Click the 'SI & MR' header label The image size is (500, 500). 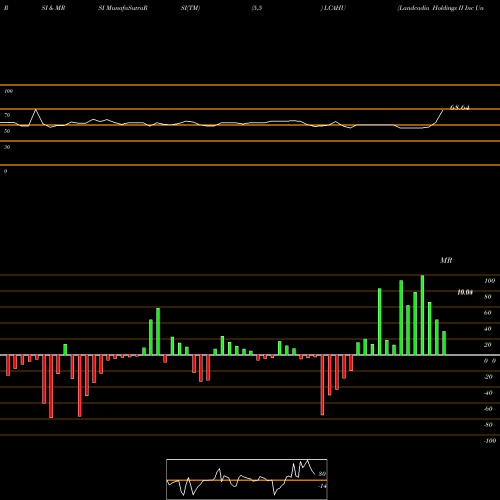(53, 8)
